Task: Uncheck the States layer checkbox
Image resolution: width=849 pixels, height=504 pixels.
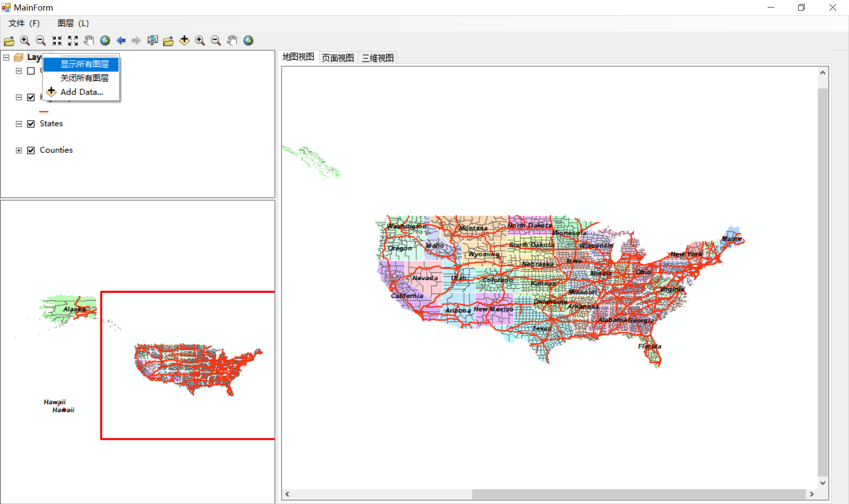Action: point(31,124)
